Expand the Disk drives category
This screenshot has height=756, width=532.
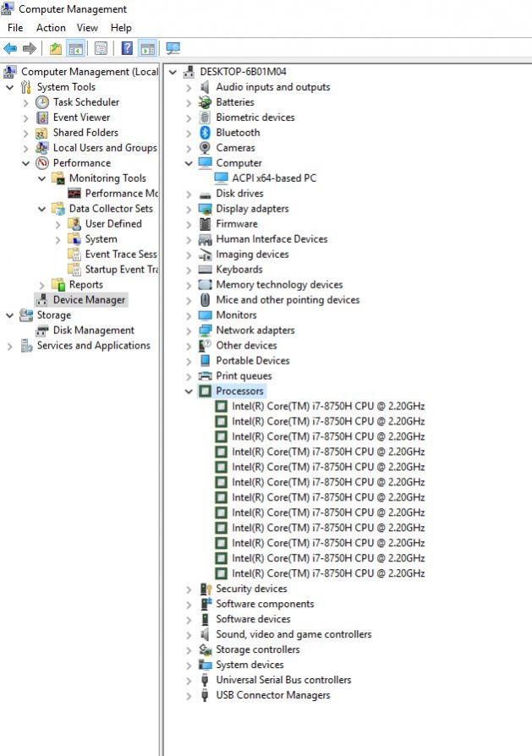(x=189, y=194)
